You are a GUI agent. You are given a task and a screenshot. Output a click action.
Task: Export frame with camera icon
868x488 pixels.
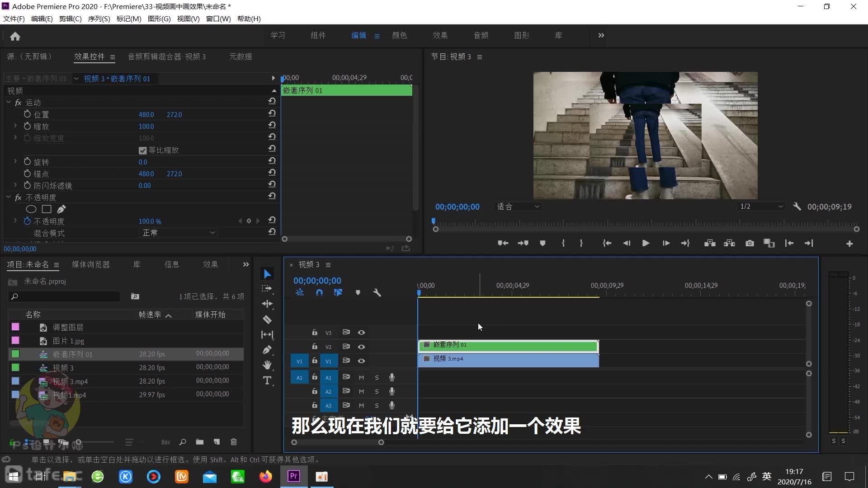click(750, 243)
